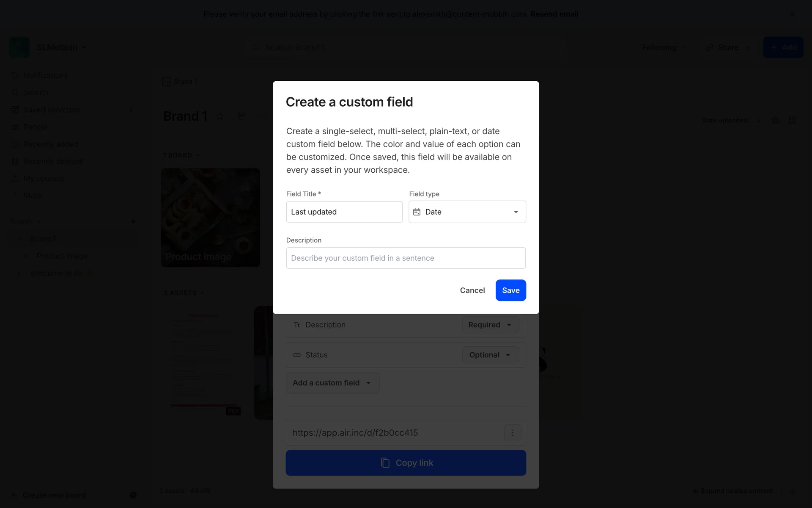The height and width of the screenshot is (508, 812).
Task: Save the new custom field
Action: (x=510, y=290)
